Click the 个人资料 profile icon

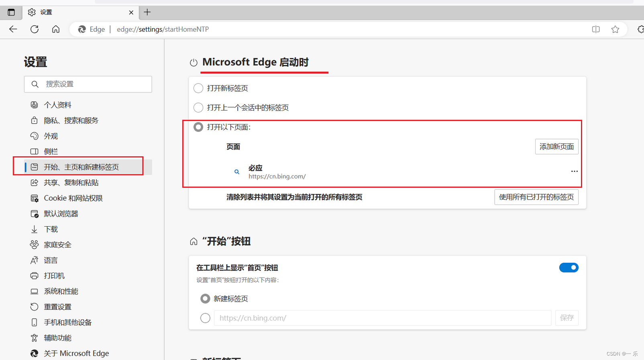[x=35, y=105]
